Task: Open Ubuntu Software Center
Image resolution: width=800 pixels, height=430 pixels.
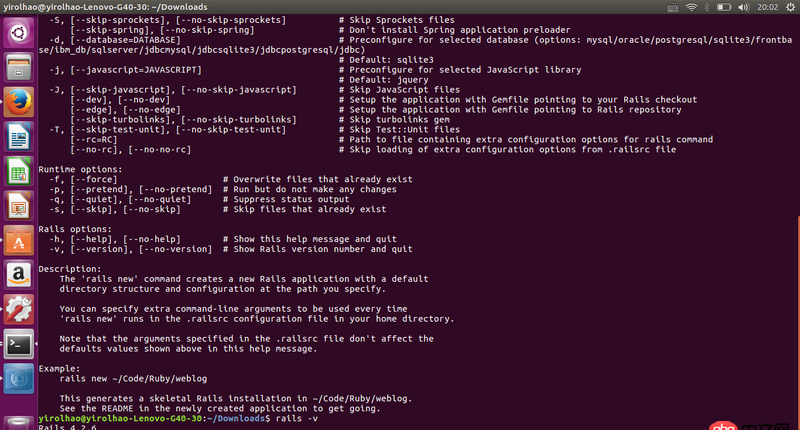Action: point(18,240)
